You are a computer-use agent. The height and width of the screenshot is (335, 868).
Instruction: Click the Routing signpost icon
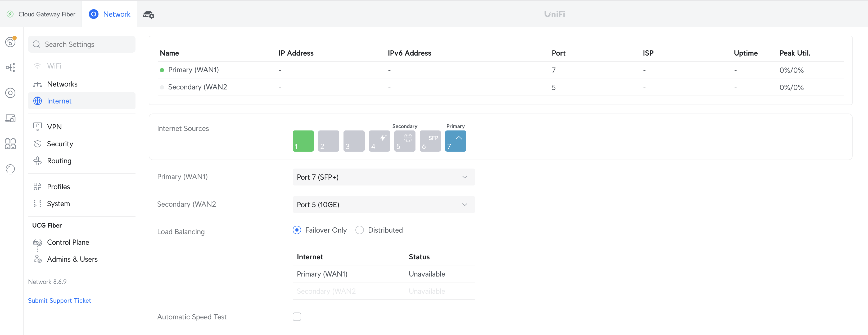(37, 161)
